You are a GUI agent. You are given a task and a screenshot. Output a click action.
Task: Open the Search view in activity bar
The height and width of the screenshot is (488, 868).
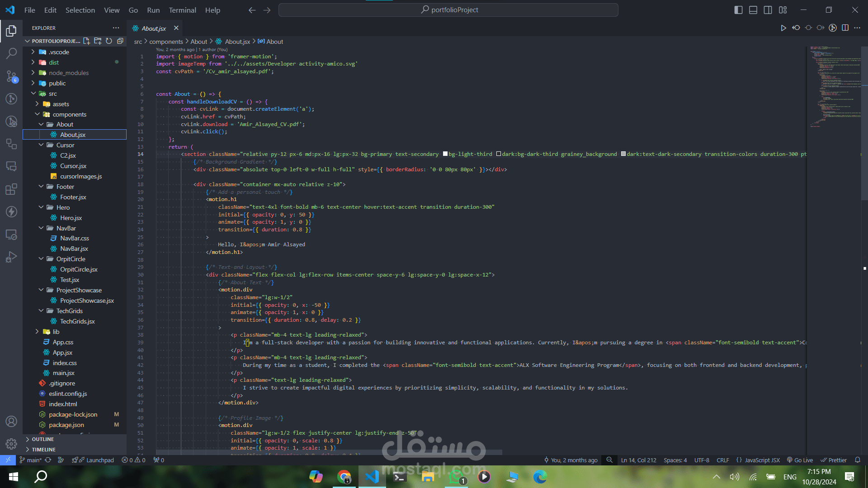click(x=11, y=53)
